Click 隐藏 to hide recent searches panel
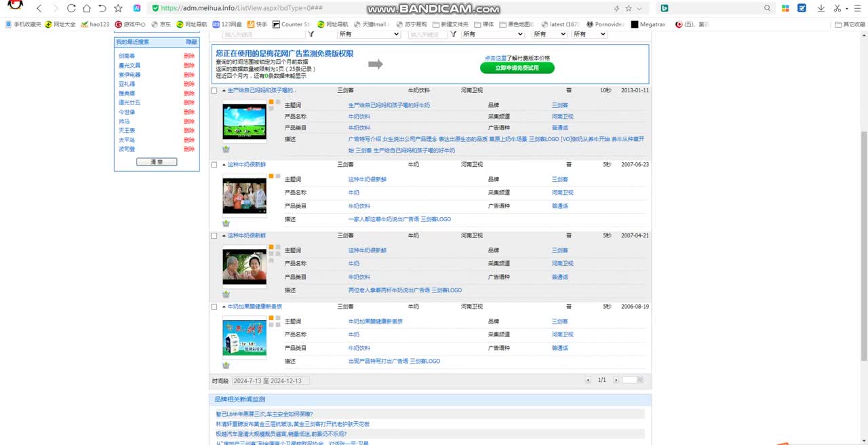Viewport: 868px width, 445px height. pyautogui.click(x=191, y=42)
